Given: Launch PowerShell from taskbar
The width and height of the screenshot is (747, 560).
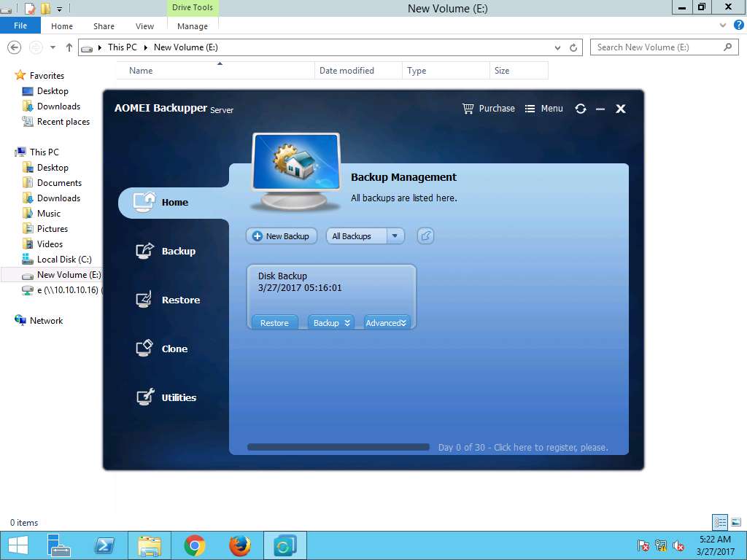Looking at the screenshot, I should (104, 545).
